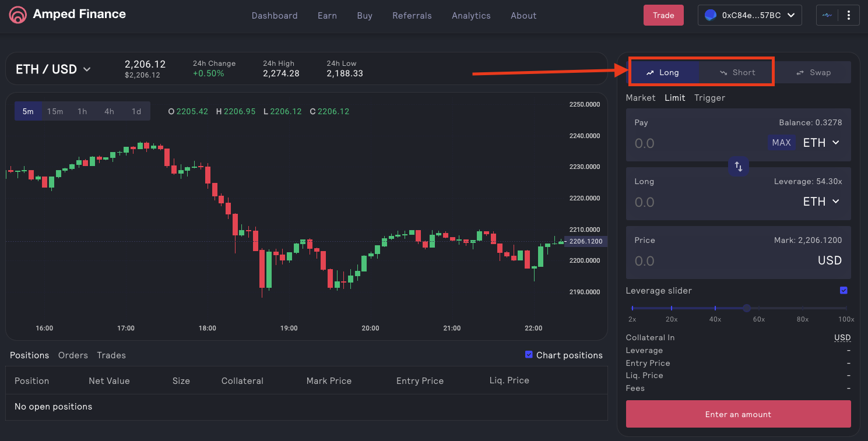This screenshot has height=441, width=868.
Task: Open the Dashboard nav item
Action: (x=275, y=16)
